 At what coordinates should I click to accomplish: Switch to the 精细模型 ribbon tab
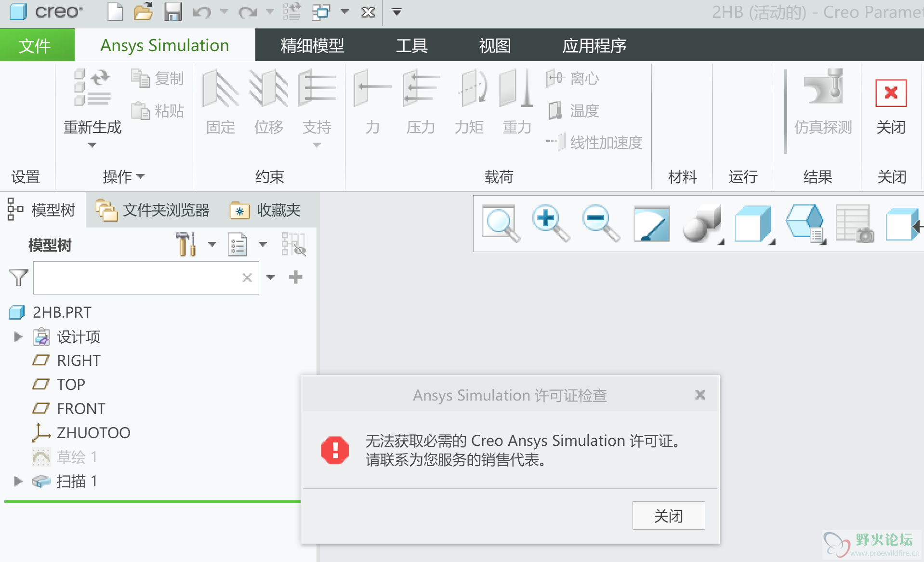tap(312, 45)
